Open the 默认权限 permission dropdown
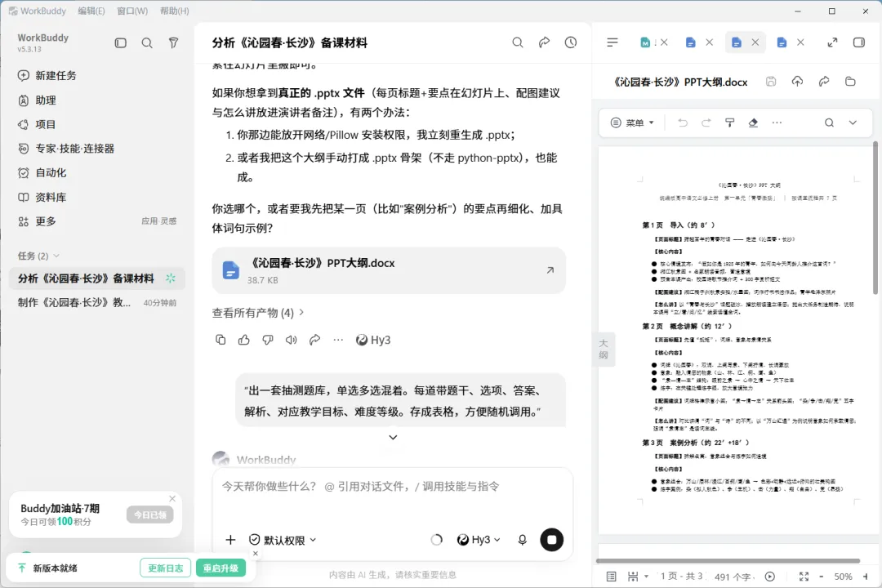 (x=283, y=540)
